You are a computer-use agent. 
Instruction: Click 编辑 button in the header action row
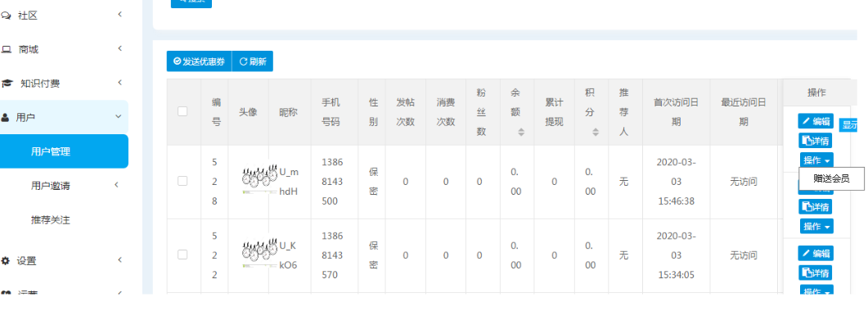coord(816,121)
